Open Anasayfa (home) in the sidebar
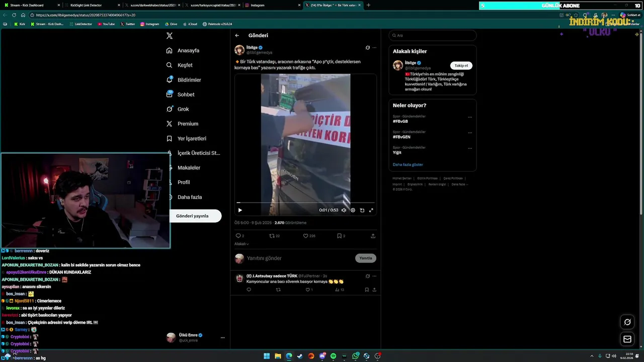Screen dimensions: 644x362 click(x=183, y=50)
